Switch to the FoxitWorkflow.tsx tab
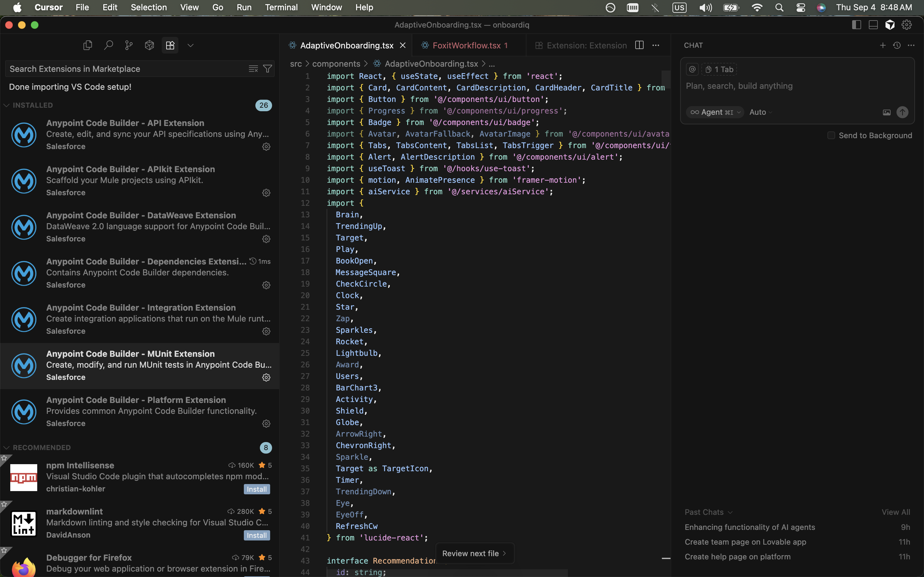This screenshot has width=924, height=577. pyautogui.click(x=466, y=46)
